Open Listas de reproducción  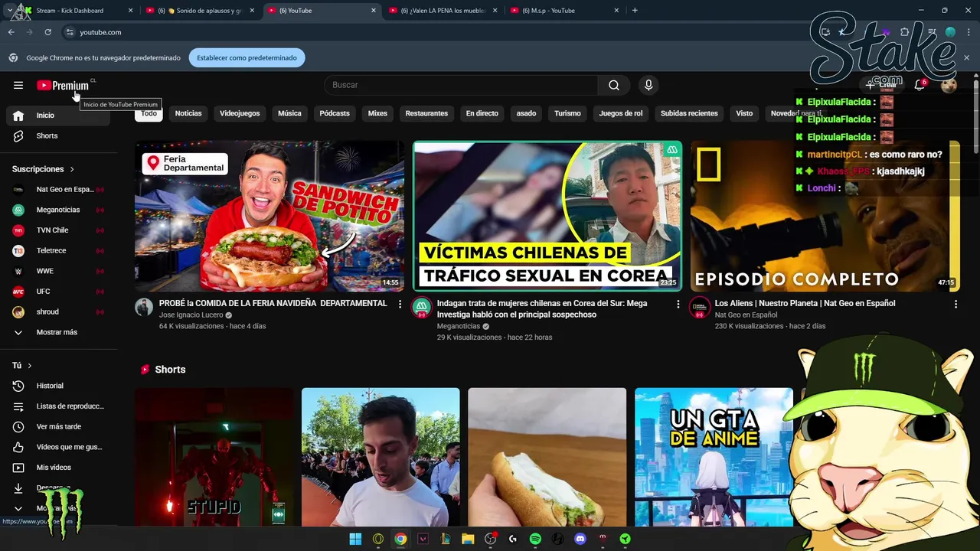coord(58,406)
